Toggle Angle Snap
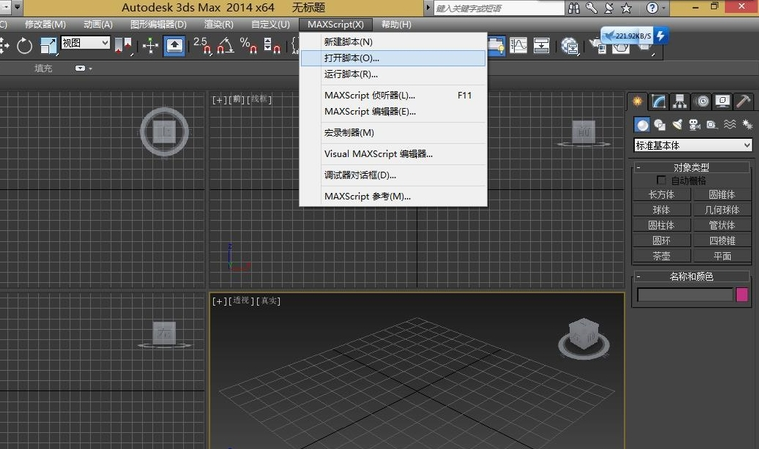 tap(225, 46)
